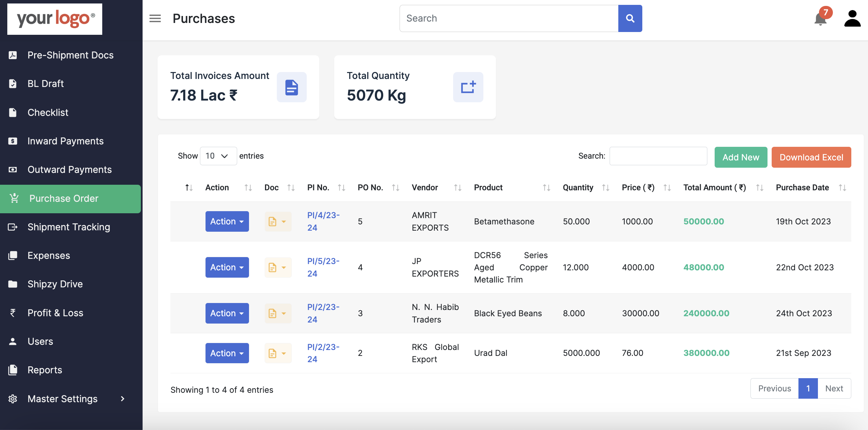Click Download Excel button
Viewport: 868px width, 430px height.
[812, 156]
